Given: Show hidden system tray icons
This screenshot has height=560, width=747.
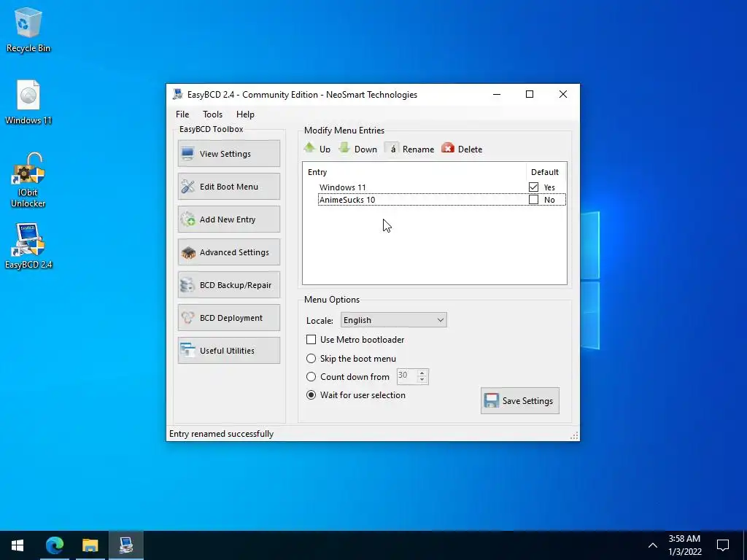Looking at the screenshot, I should [x=653, y=545].
